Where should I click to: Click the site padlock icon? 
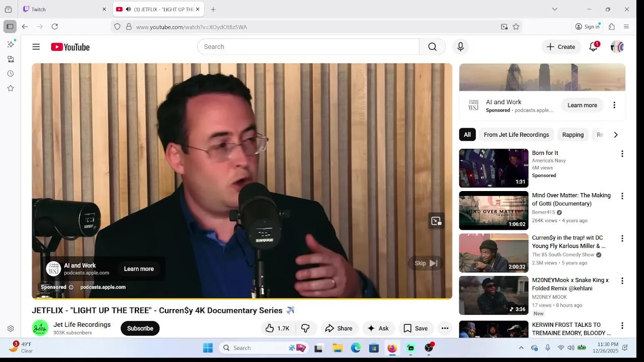(129, 27)
